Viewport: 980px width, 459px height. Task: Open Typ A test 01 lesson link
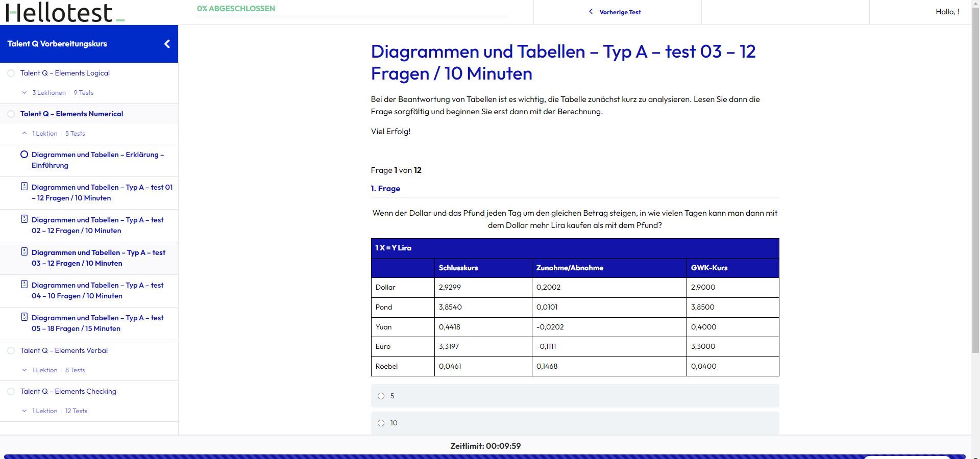[102, 192]
